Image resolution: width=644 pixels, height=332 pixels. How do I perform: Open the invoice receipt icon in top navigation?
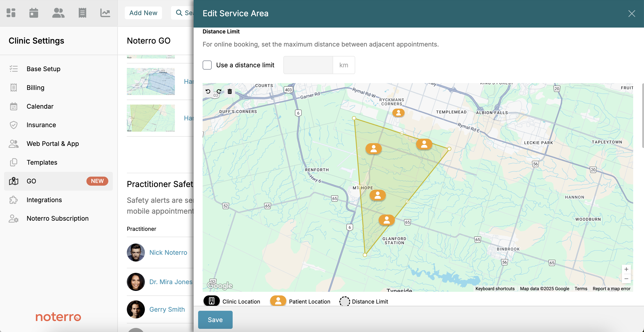click(82, 13)
